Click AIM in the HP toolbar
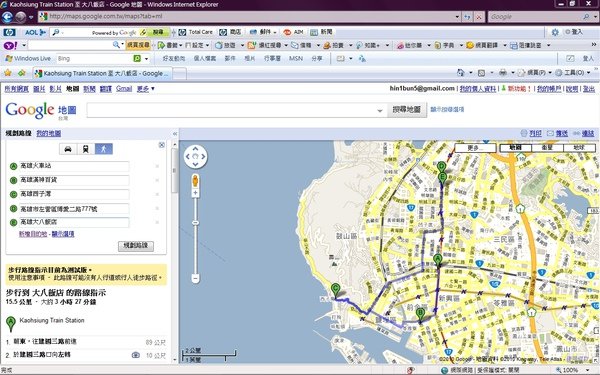 click(294, 32)
